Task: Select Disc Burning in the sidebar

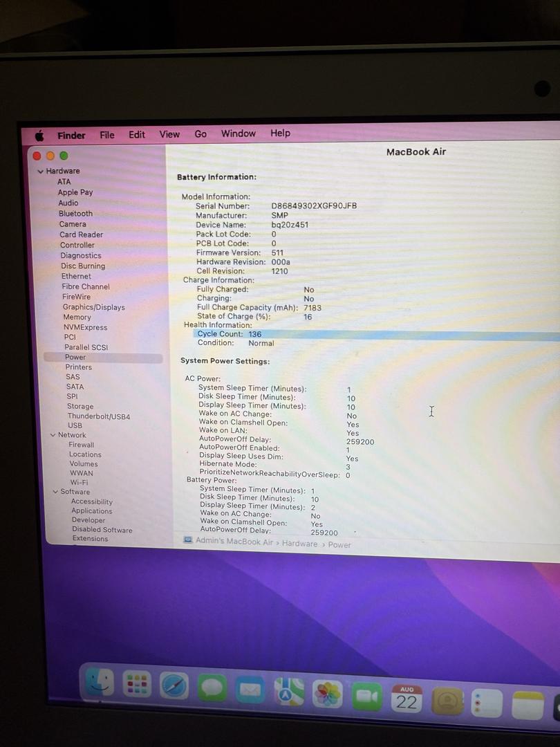Action: [x=83, y=266]
